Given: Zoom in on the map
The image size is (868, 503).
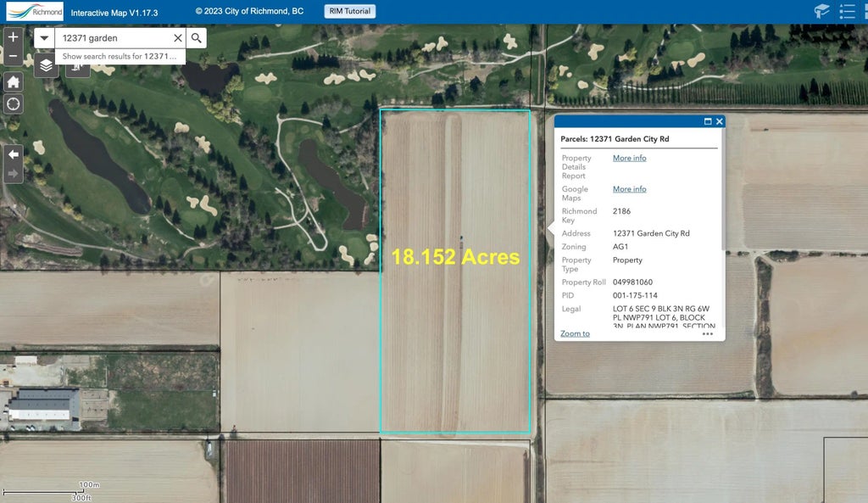Looking at the screenshot, I should point(13,37).
